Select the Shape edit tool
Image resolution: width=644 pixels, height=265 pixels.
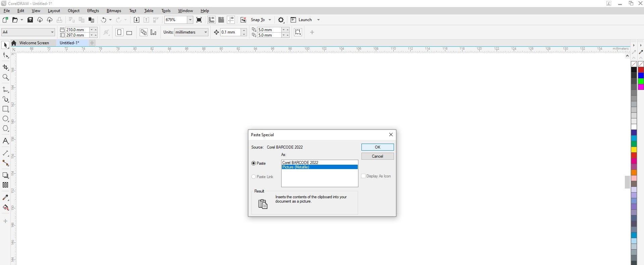[x=5, y=56]
